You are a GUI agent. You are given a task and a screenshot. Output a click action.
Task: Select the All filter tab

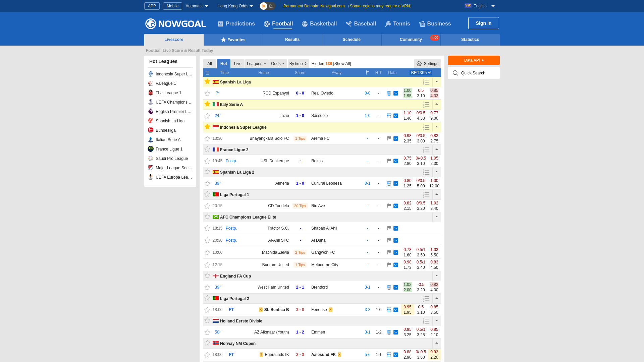tap(210, 64)
